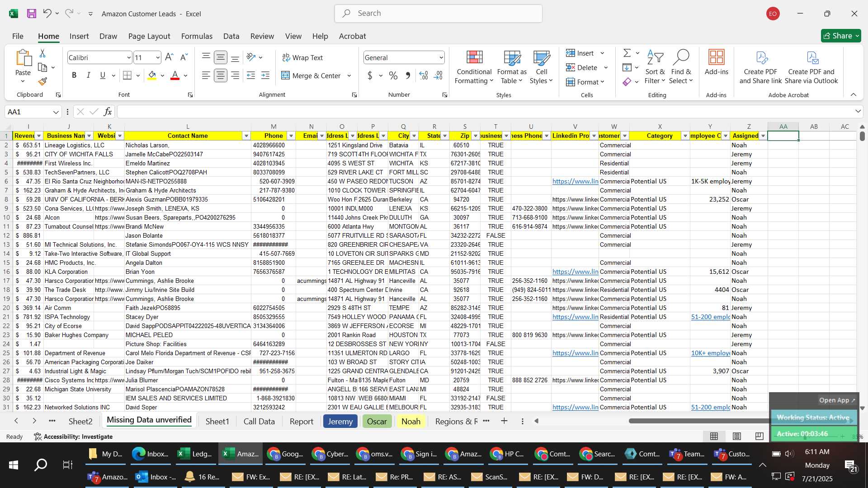The height and width of the screenshot is (488, 868).
Task: Open the font size dropdown
Action: click(157, 57)
